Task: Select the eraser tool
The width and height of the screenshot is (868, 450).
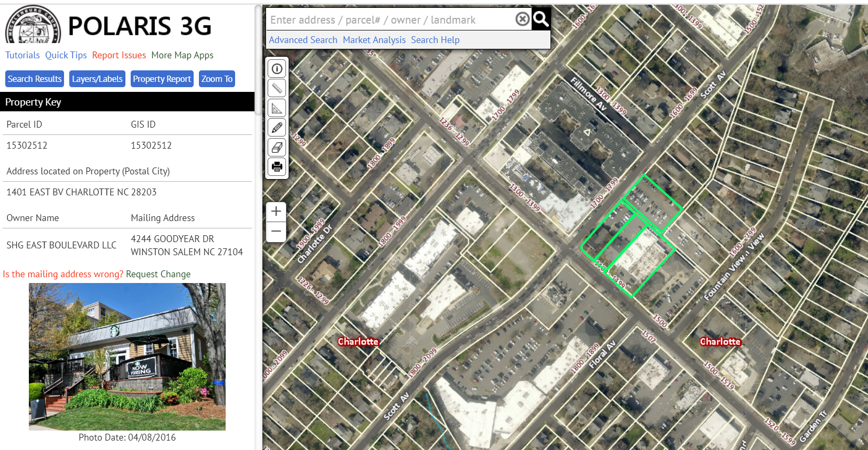Action: pos(277,148)
